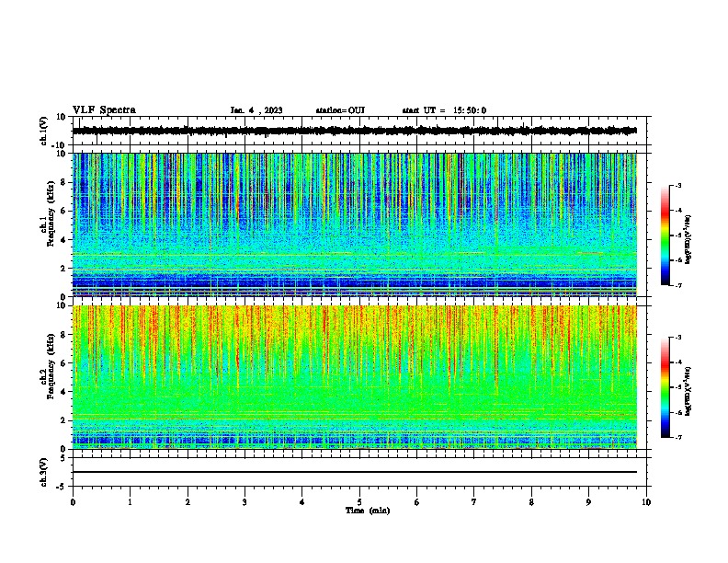Click the "station=OUI" header label
Image resolution: width=728 pixels, height=563 pixels.
[340, 110]
